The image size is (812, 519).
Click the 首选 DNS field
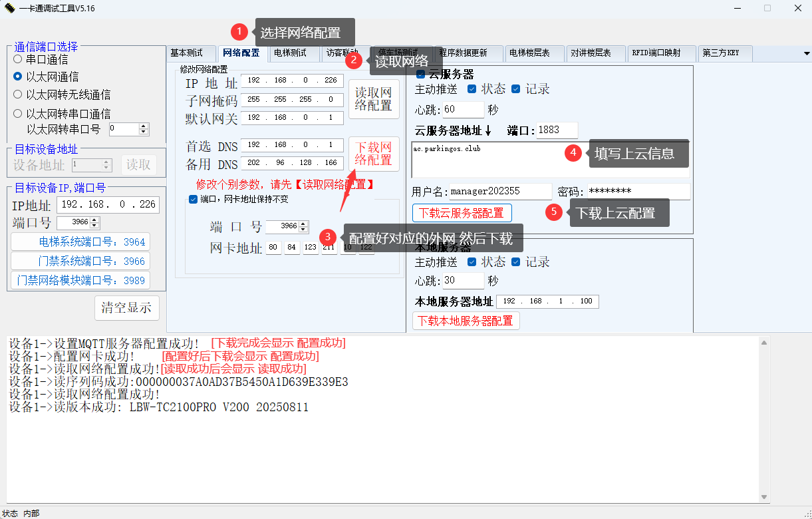pos(292,145)
